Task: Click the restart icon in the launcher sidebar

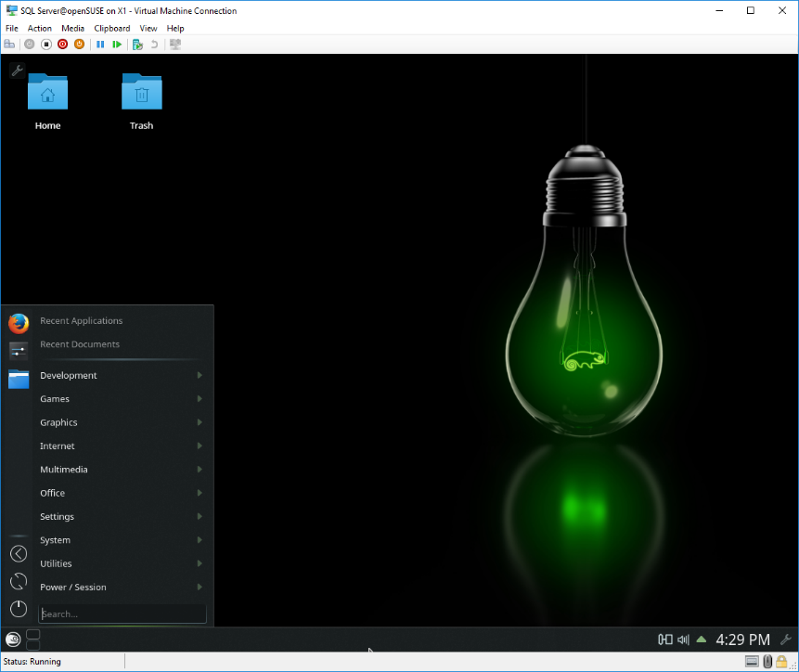Action: tap(19, 581)
